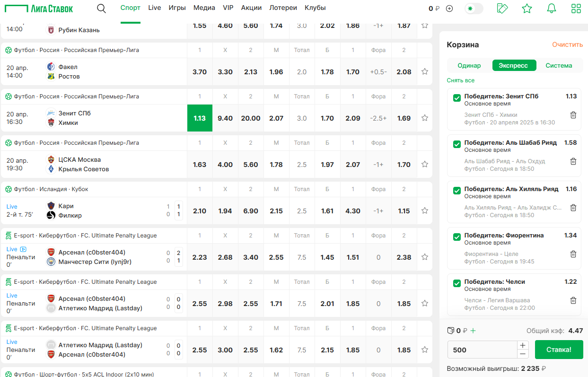Delete Челси bet from basket
This screenshot has width=588, height=377.
click(573, 300)
